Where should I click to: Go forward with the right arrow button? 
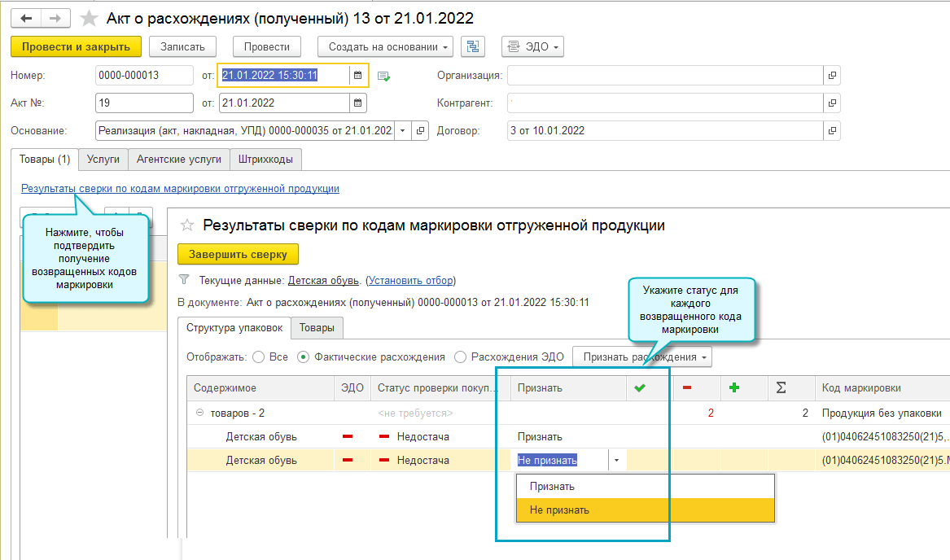[55, 18]
